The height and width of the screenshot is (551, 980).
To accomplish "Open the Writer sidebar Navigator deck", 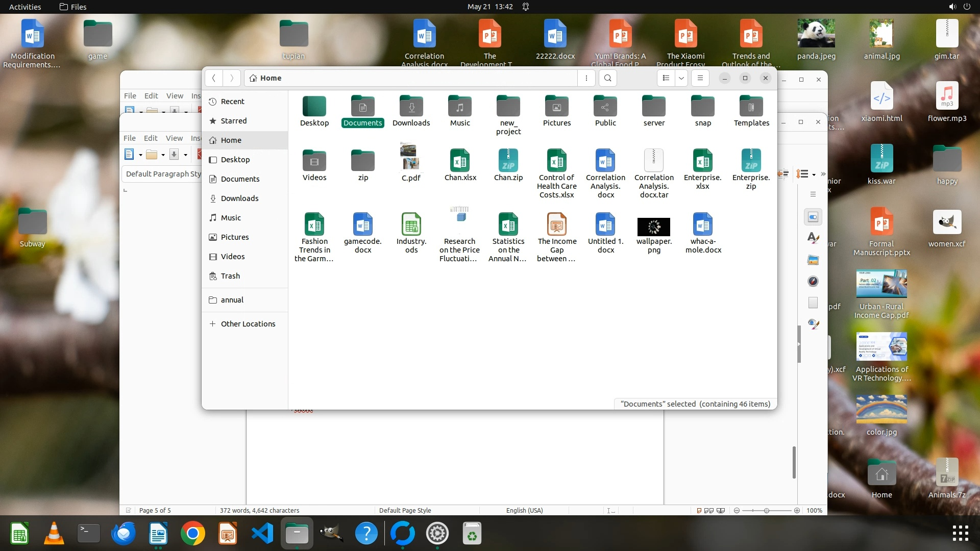I will point(813,281).
